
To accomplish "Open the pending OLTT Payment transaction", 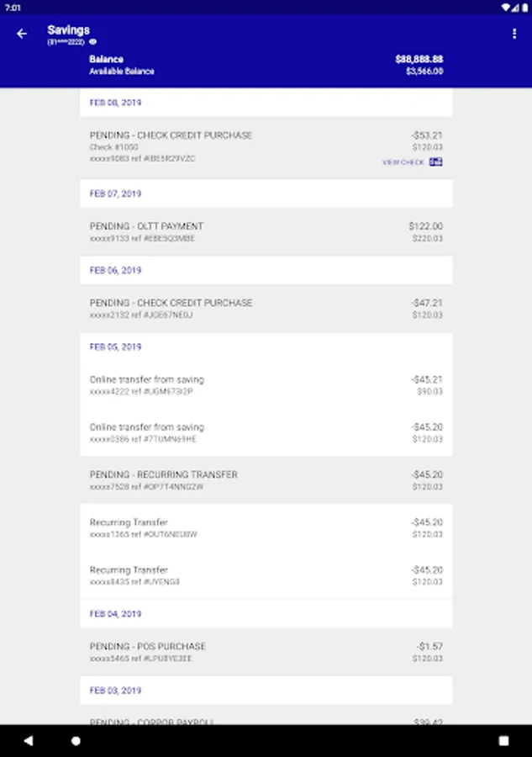I will coord(266,232).
